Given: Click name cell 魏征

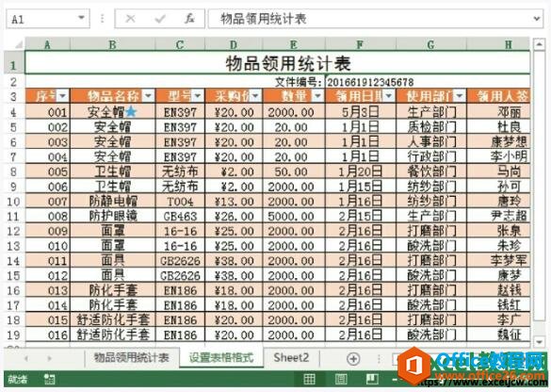Looking at the screenshot, I should [x=498, y=335].
